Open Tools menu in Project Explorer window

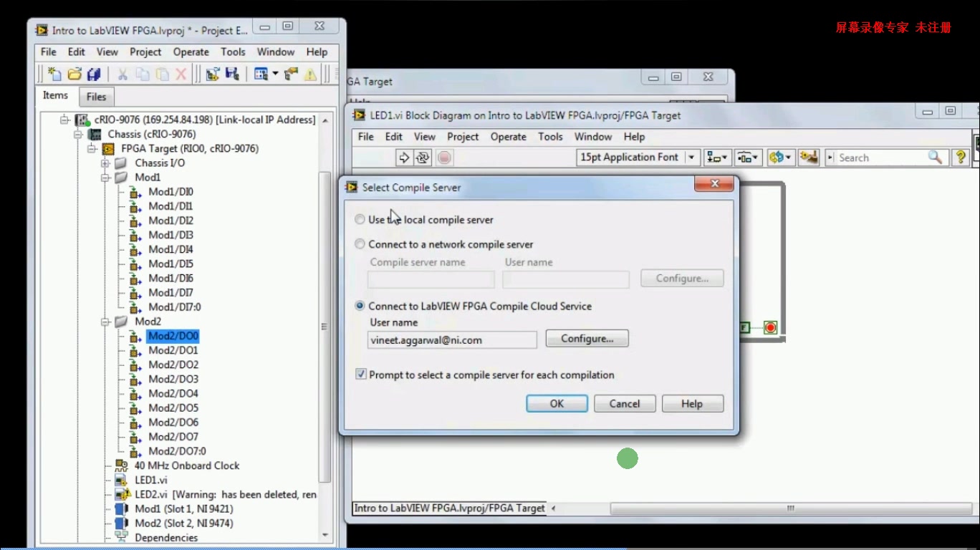(233, 52)
